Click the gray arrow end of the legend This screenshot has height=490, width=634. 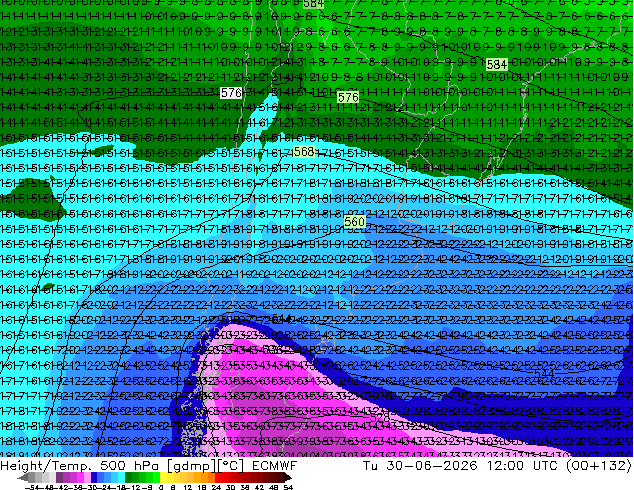coord(23,477)
